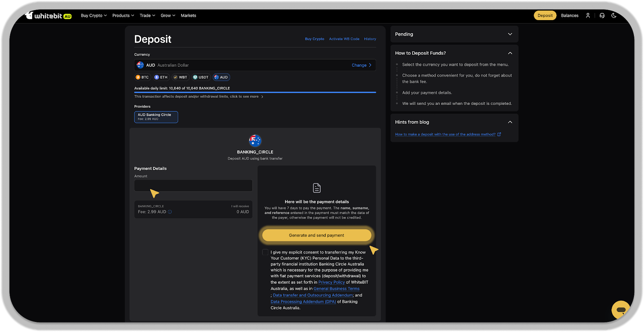Open the Products menu
Screen dimensions: 644x332
point(123,15)
